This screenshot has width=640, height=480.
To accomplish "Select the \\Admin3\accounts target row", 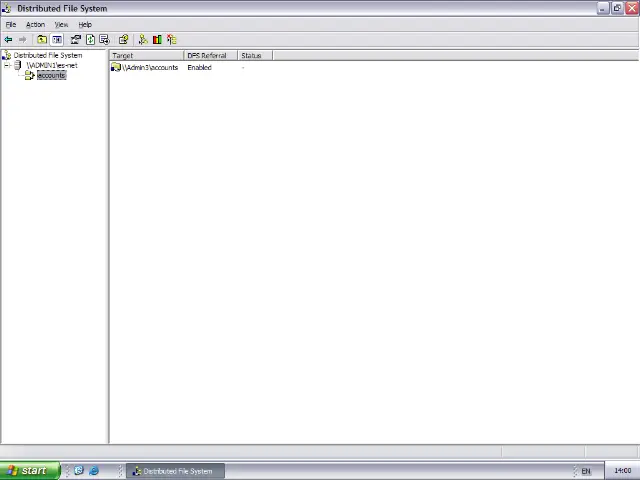I will 150,68.
